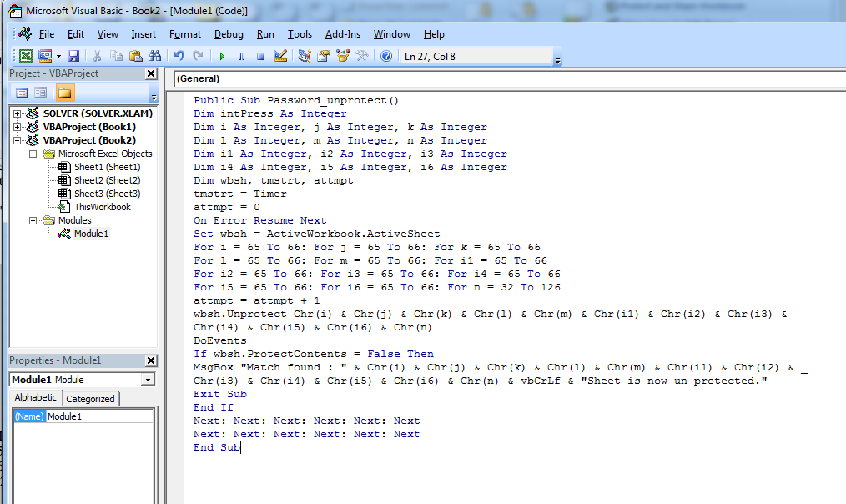Click the Reset (stop) toolbar icon
Screen dimensions: 846x504
point(260,55)
